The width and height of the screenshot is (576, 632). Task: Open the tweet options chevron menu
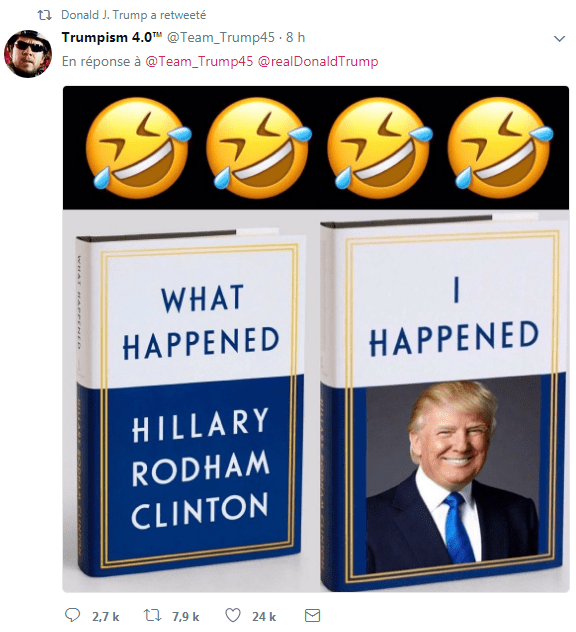(x=559, y=39)
